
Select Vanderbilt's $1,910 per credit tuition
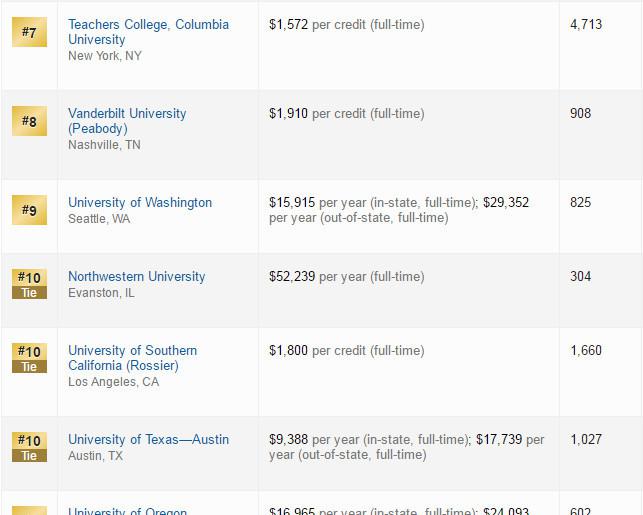[347, 114]
